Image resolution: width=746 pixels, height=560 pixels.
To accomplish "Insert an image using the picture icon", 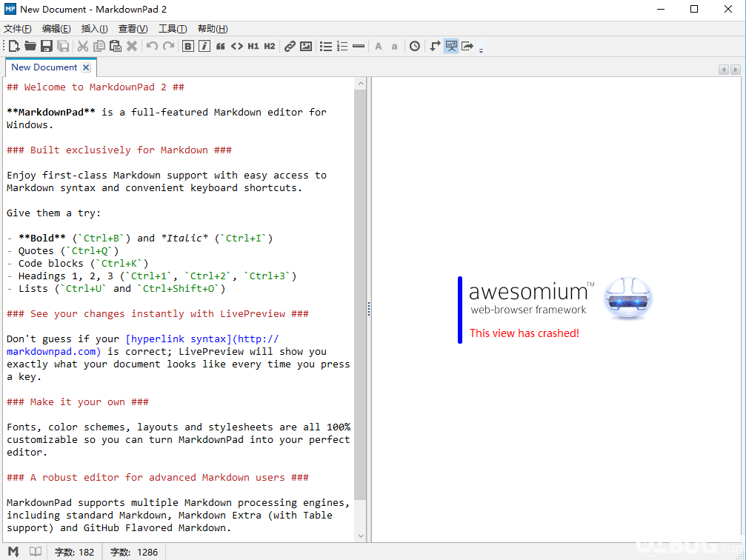I will click(306, 46).
